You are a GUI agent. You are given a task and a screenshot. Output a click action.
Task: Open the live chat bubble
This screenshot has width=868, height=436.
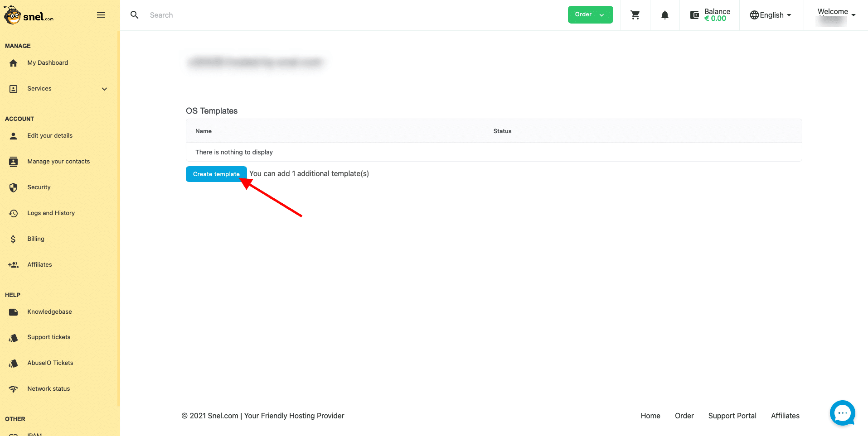pos(842,413)
